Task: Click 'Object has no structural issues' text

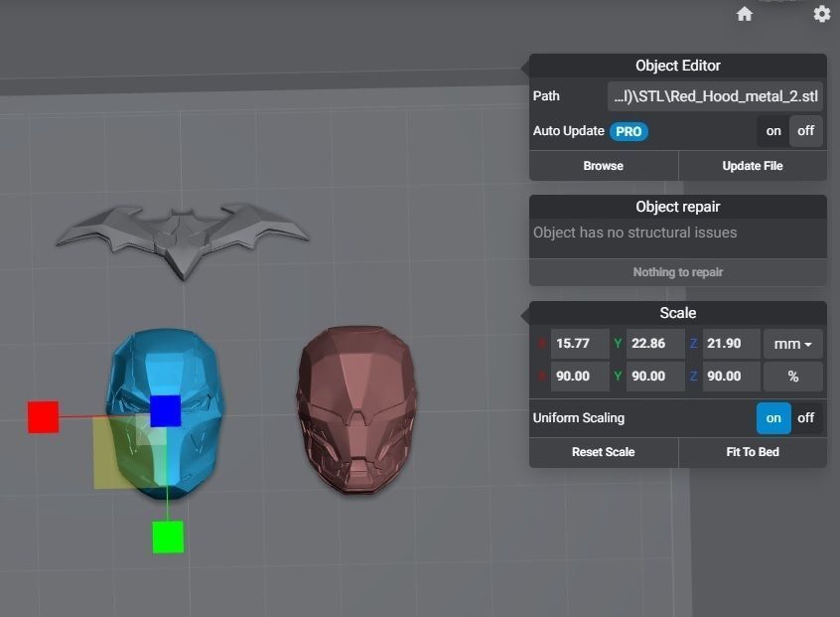Action: (x=634, y=232)
